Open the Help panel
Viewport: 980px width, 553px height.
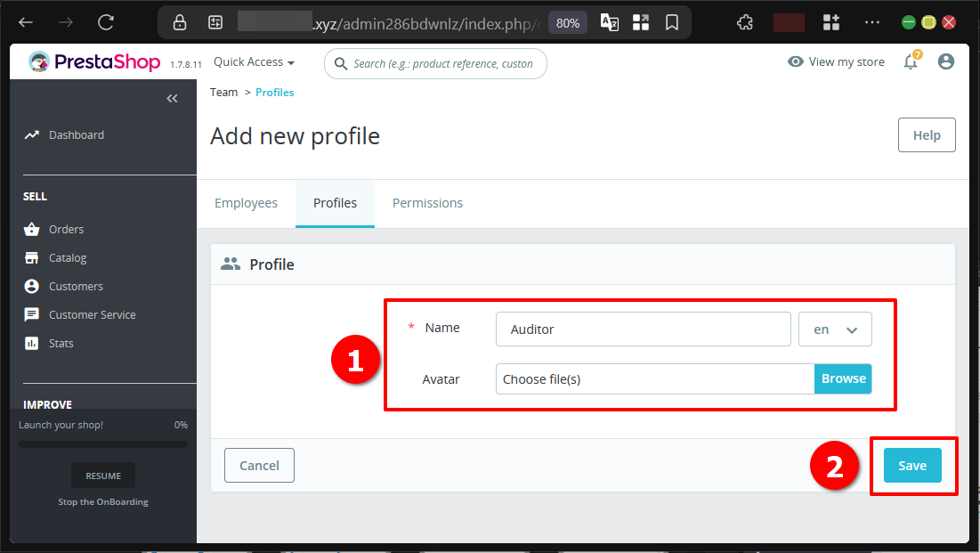[x=927, y=134]
